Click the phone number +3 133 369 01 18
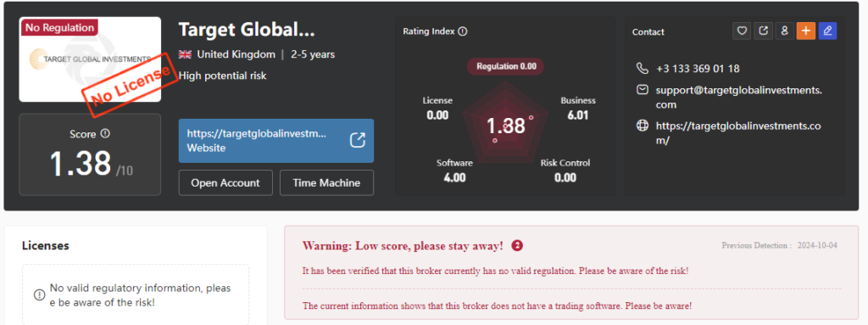 [698, 69]
